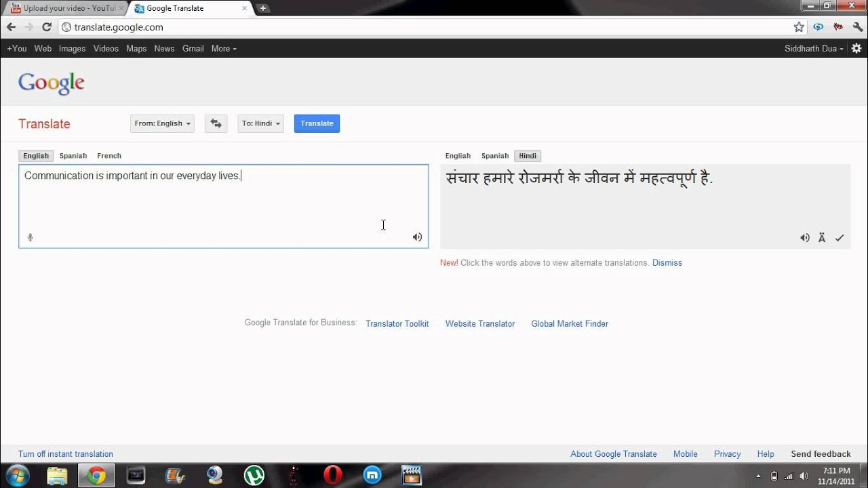Screen dimensions: 868x488
Task: Open Maps in the Google bar
Action: [136, 49]
